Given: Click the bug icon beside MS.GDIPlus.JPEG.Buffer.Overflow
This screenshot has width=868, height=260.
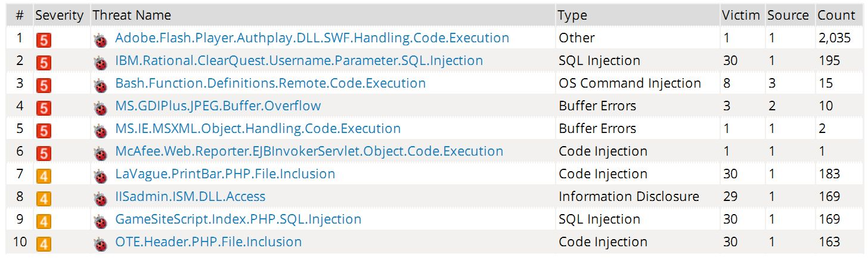Looking at the screenshot, I should tap(100, 108).
